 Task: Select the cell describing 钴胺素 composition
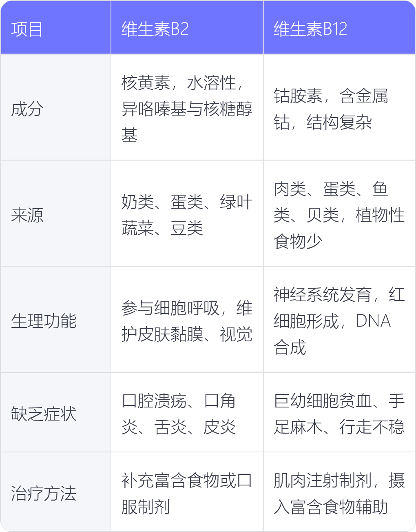[339, 107]
